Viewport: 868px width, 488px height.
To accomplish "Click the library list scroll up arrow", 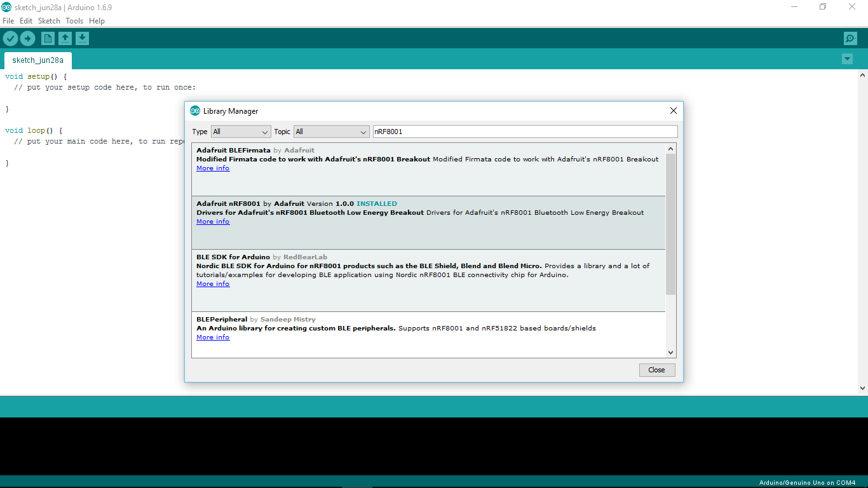I will point(670,149).
